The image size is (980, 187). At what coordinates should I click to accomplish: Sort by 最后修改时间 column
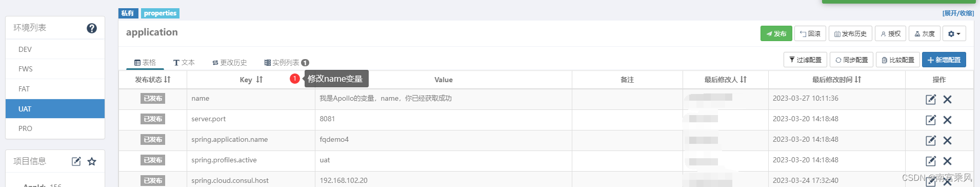(858, 80)
